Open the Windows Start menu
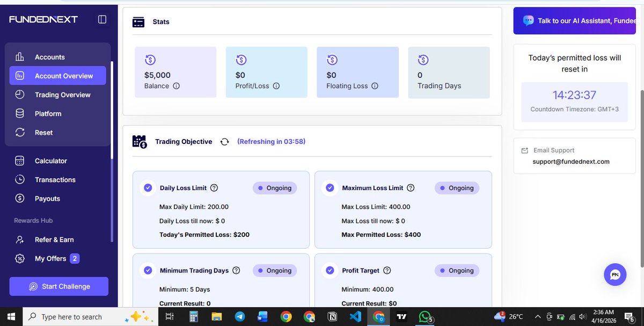 tap(11, 317)
